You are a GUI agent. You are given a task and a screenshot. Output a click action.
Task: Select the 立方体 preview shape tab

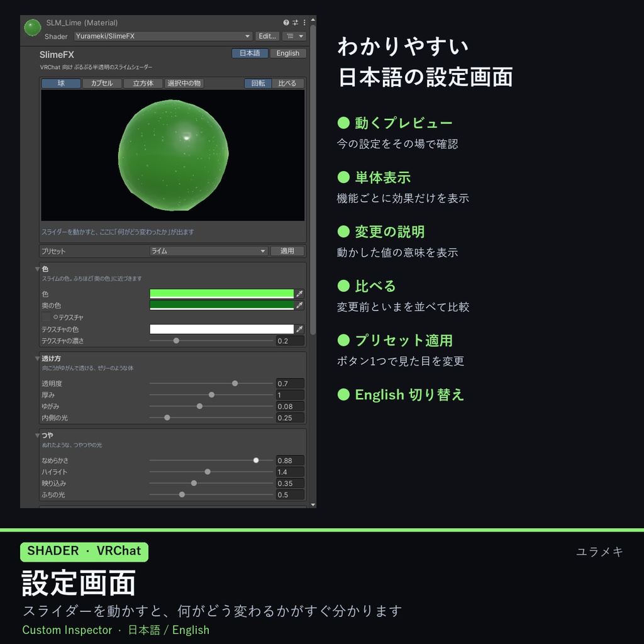143,84
